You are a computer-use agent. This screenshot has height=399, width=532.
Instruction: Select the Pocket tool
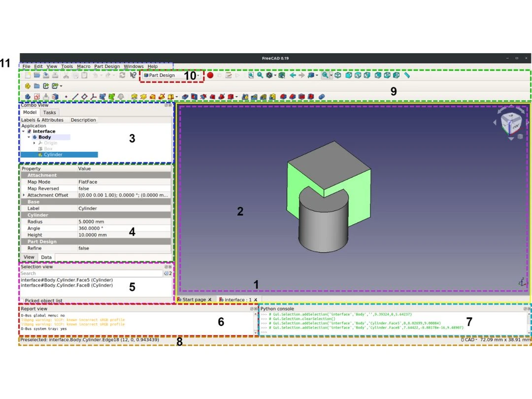tap(185, 97)
